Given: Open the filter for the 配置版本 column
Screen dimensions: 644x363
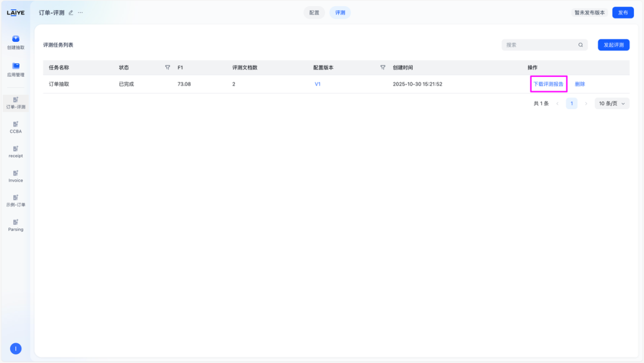Looking at the screenshot, I should (x=382, y=67).
